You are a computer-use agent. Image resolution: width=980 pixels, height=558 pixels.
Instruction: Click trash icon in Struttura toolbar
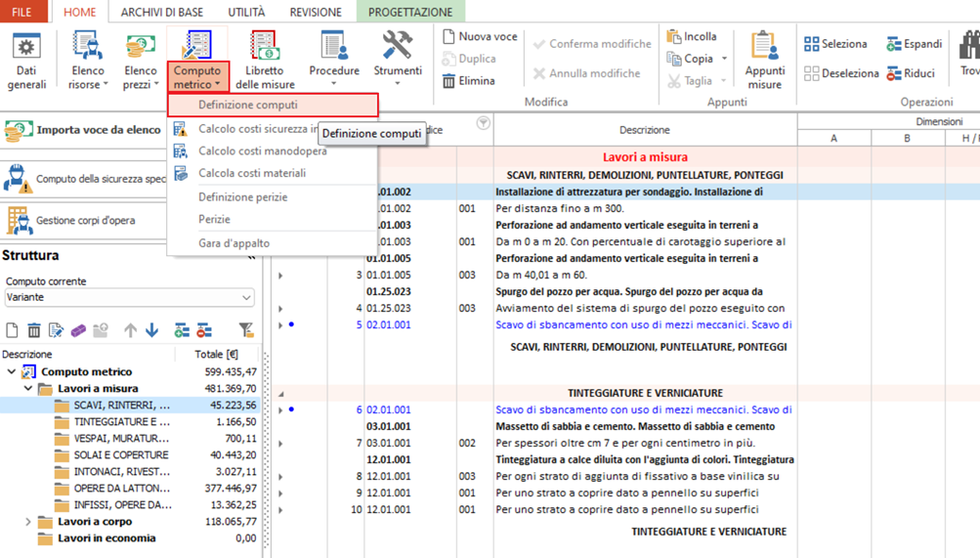[x=34, y=330]
